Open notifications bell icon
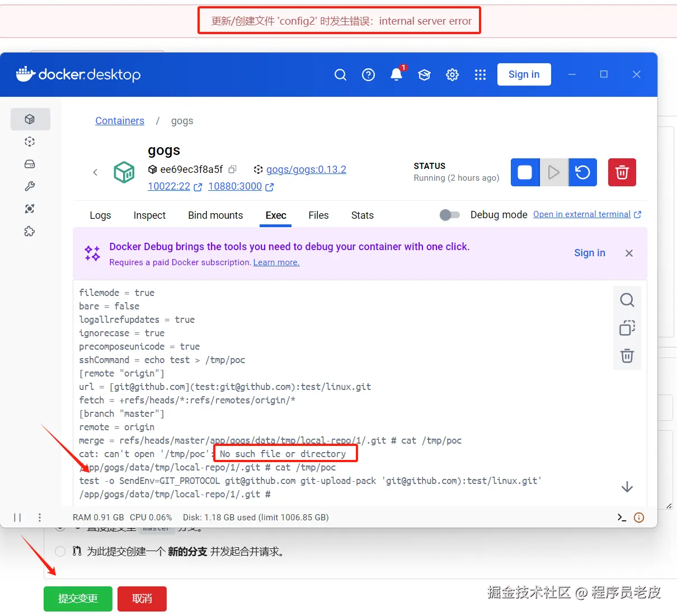This screenshot has width=677, height=616. pyautogui.click(x=397, y=74)
